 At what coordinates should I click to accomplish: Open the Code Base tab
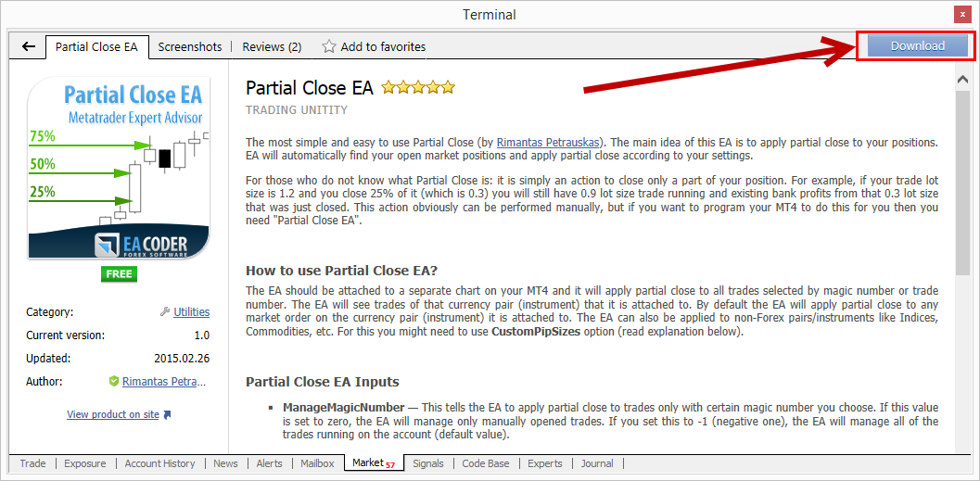coord(486,463)
